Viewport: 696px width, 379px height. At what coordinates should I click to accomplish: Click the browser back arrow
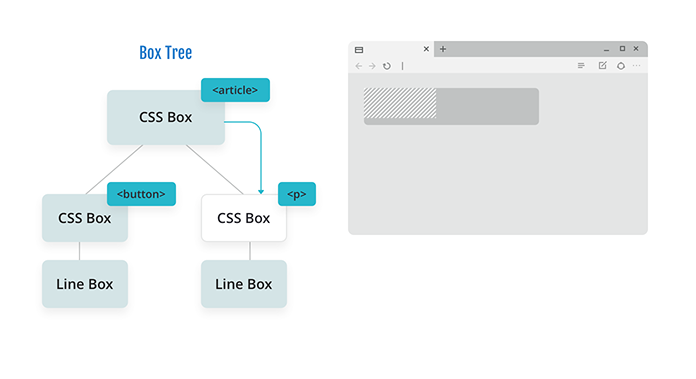(359, 66)
